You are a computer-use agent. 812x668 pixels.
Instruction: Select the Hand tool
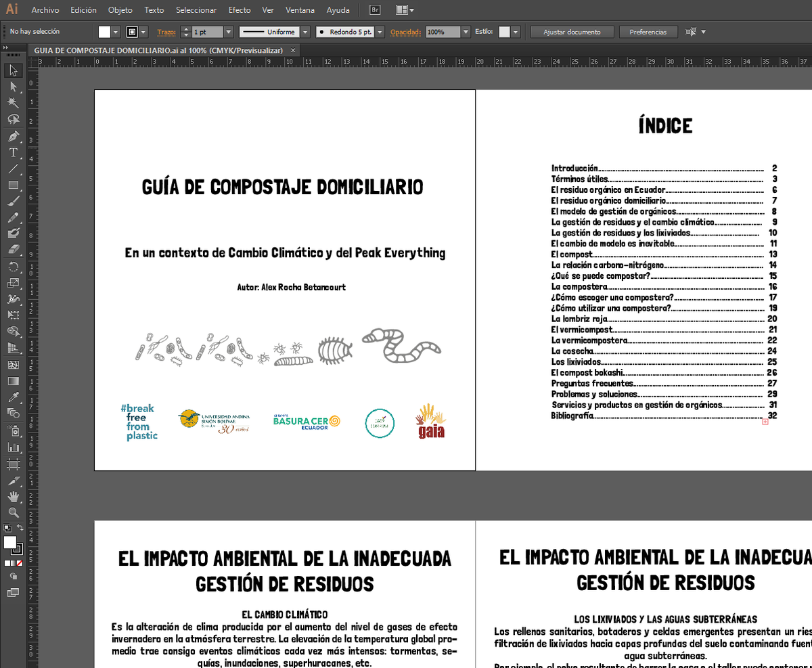click(x=13, y=497)
